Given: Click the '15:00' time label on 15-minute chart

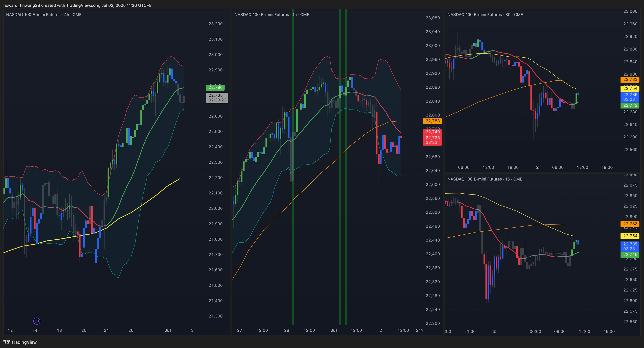Looking at the screenshot, I should click(x=609, y=332).
